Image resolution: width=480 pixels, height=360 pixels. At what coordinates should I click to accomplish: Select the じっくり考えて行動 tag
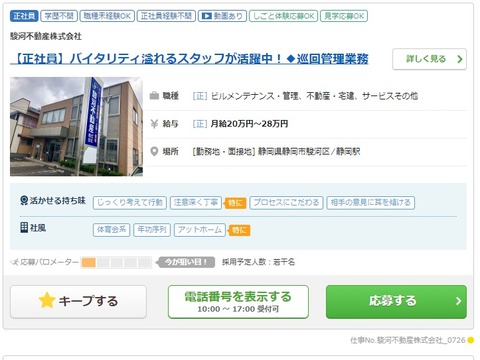(130, 203)
